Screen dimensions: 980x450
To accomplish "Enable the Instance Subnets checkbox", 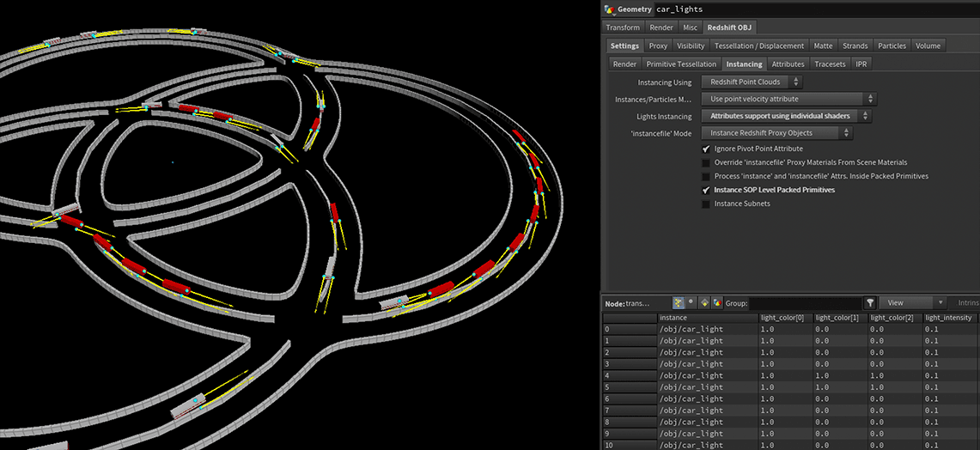I will pyautogui.click(x=706, y=204).
